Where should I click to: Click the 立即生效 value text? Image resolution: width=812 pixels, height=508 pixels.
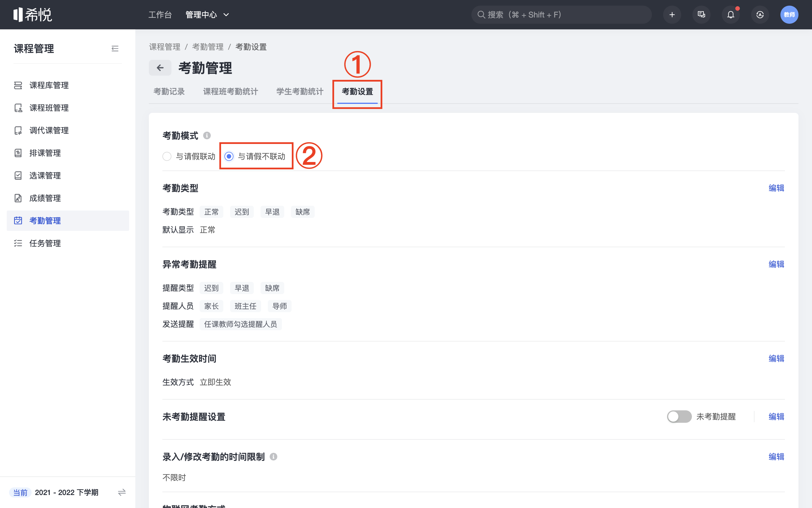215,382
